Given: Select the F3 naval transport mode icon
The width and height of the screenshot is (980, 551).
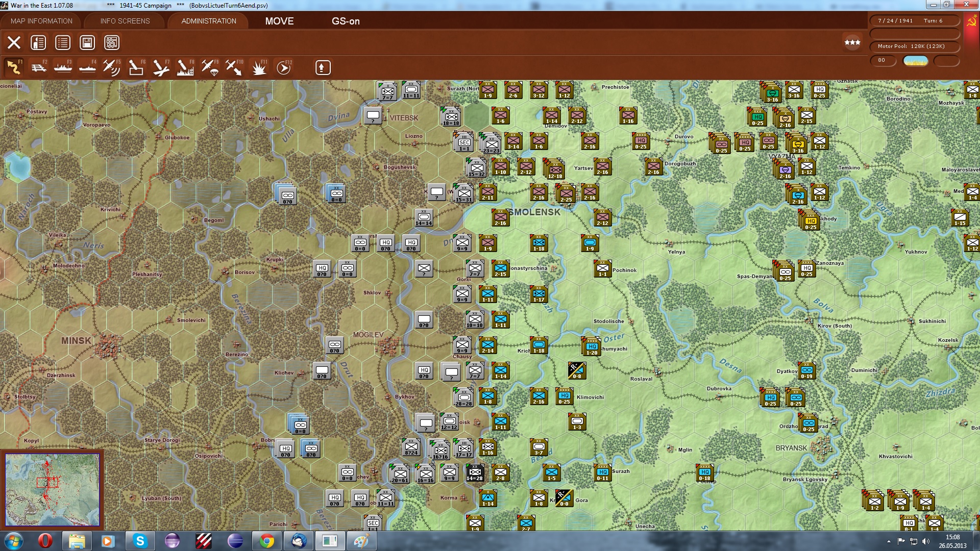Looking at the screenshot, I should click(63, 67).
